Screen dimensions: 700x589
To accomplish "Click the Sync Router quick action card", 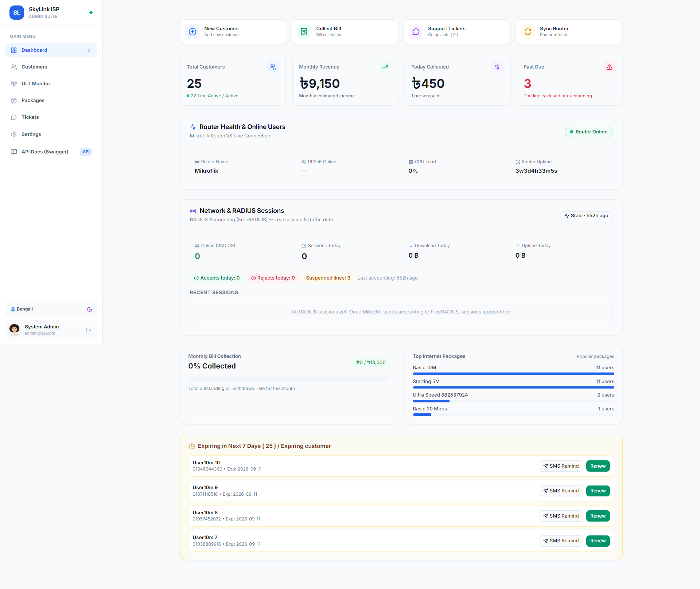I will coord(569,32).
